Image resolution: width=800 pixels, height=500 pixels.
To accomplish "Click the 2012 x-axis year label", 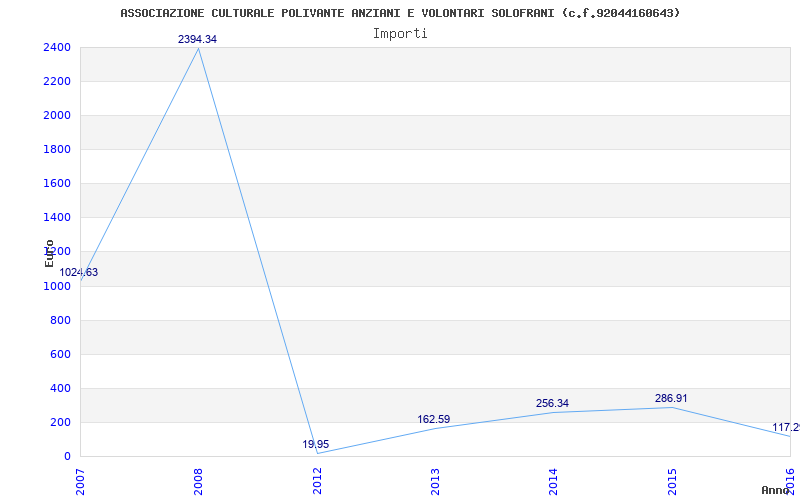I will [317, 481].
